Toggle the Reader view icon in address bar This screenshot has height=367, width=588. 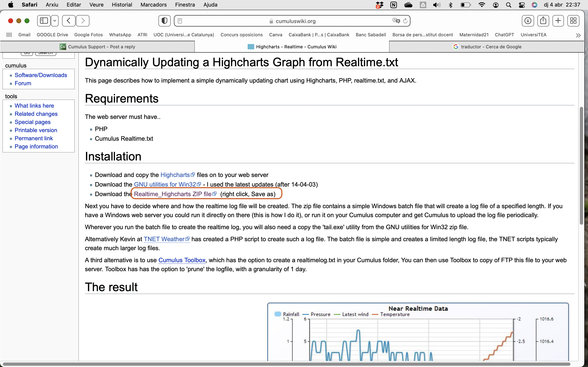pyautogui.click(x=180, y=21)
